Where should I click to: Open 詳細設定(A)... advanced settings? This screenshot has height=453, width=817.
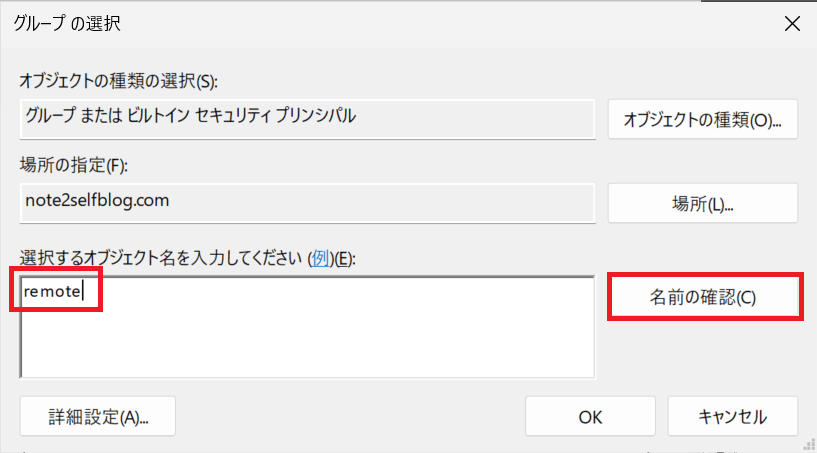point(98,416)
